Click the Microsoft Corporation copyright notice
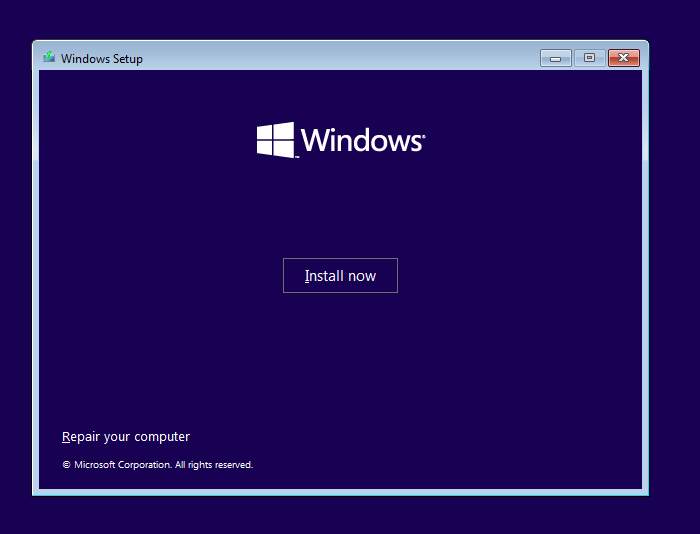The image size is (700, 534). click(163, 465)
